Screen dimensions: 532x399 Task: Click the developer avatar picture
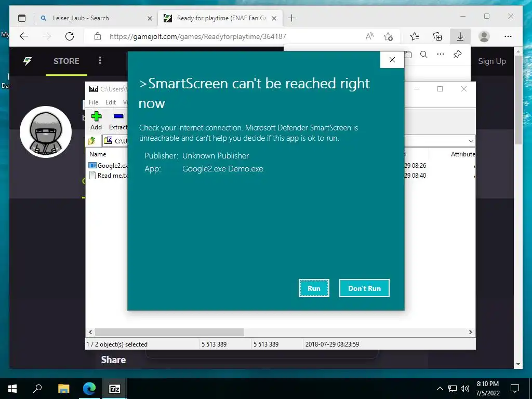46,131
